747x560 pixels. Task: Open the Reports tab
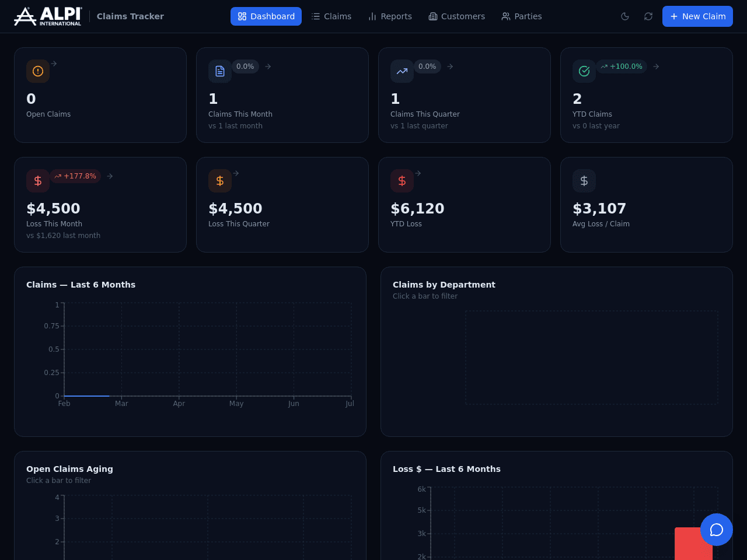(x=390, y=16)
